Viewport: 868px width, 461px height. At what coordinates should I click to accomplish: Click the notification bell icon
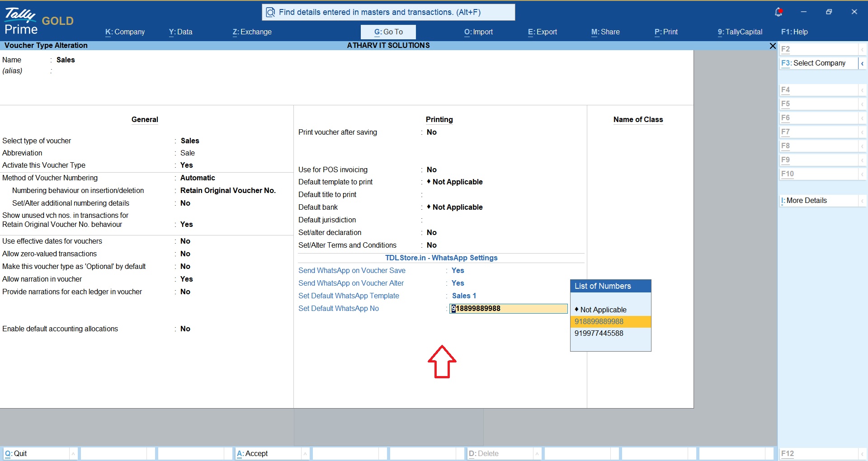[778, 12]
